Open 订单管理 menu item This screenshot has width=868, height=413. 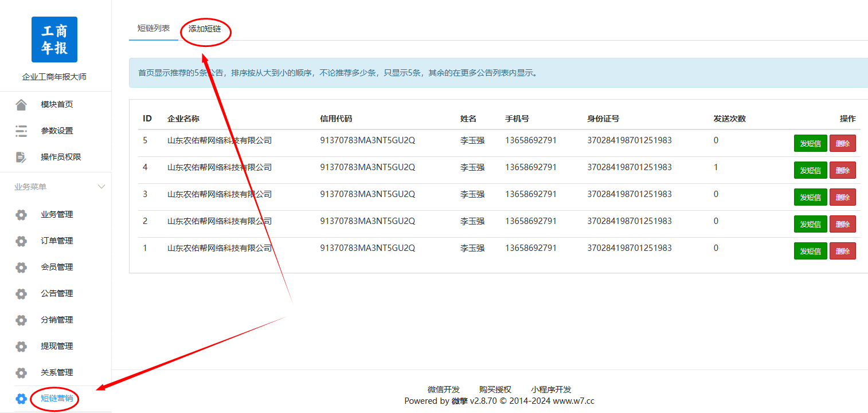[57, 241]
